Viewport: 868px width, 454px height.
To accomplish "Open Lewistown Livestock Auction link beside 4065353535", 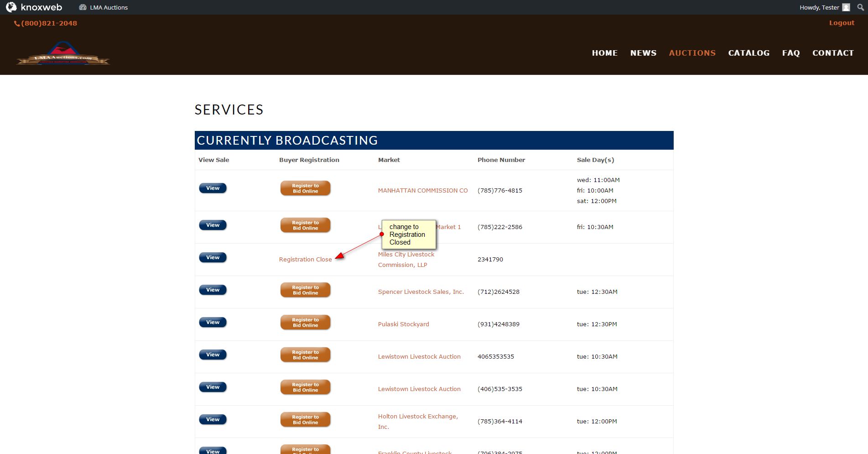I will pyautogui.click(x=419, y=357).
